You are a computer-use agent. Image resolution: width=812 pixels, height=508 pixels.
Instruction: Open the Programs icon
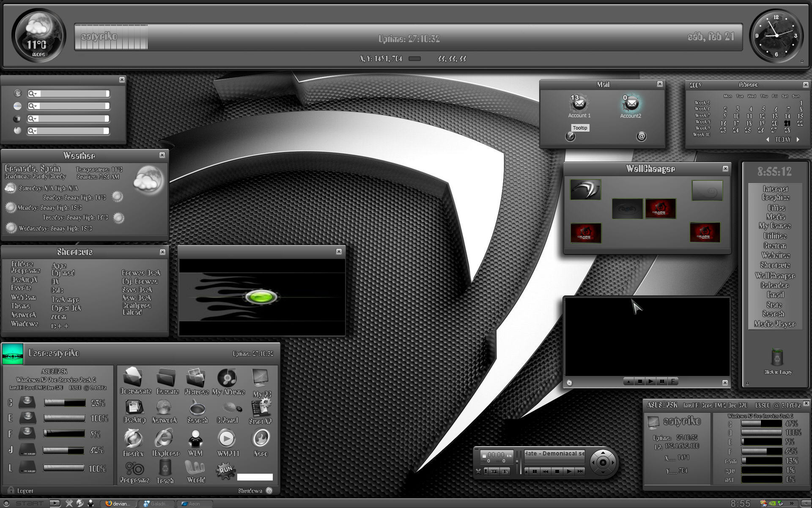tap(134, 468)
